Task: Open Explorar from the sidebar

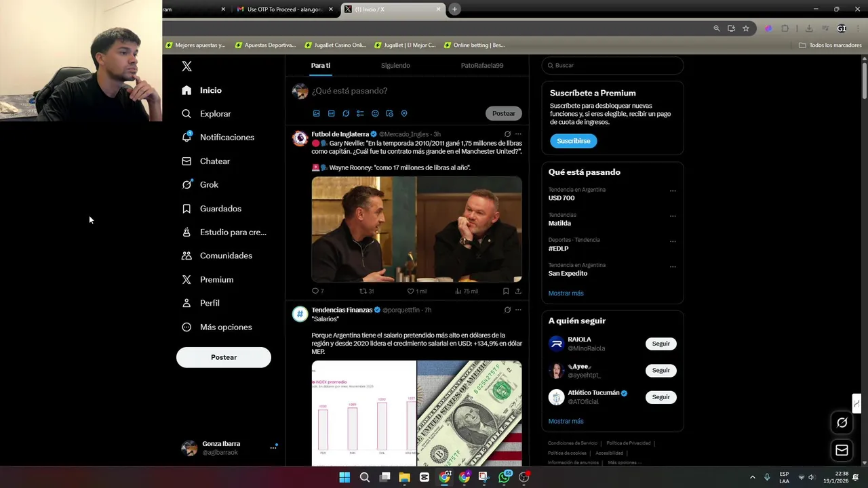Action: click(207, 114)
